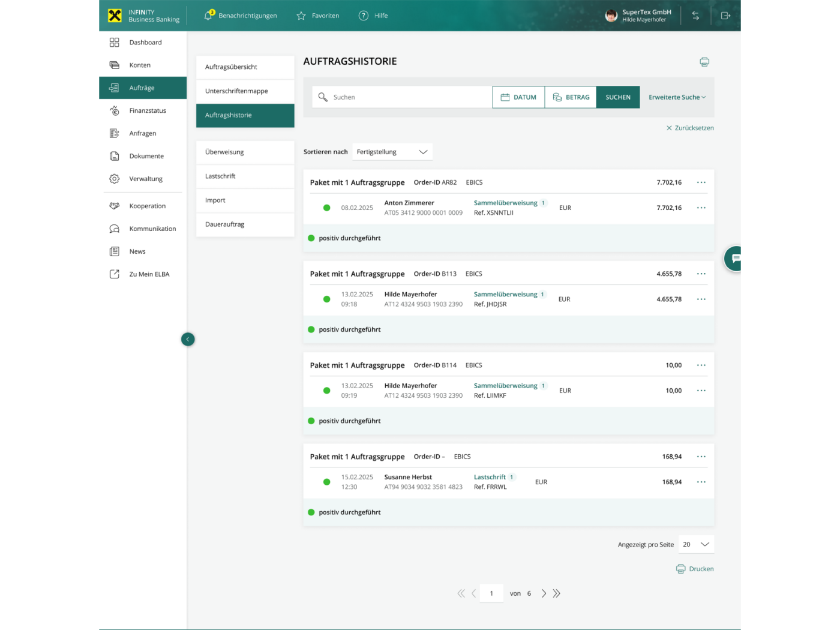Open the Angezeigt pro Seite dropdown

696,544
